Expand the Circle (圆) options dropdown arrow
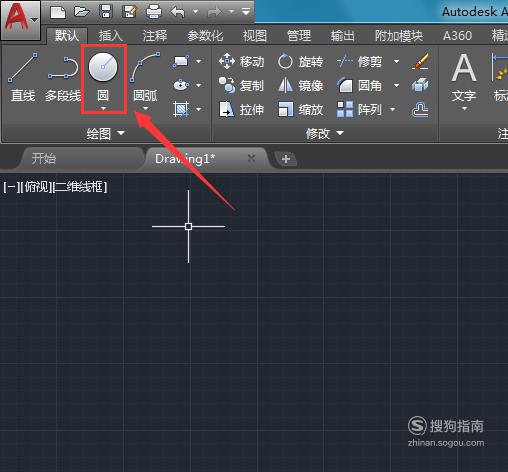 click(103, 108)
